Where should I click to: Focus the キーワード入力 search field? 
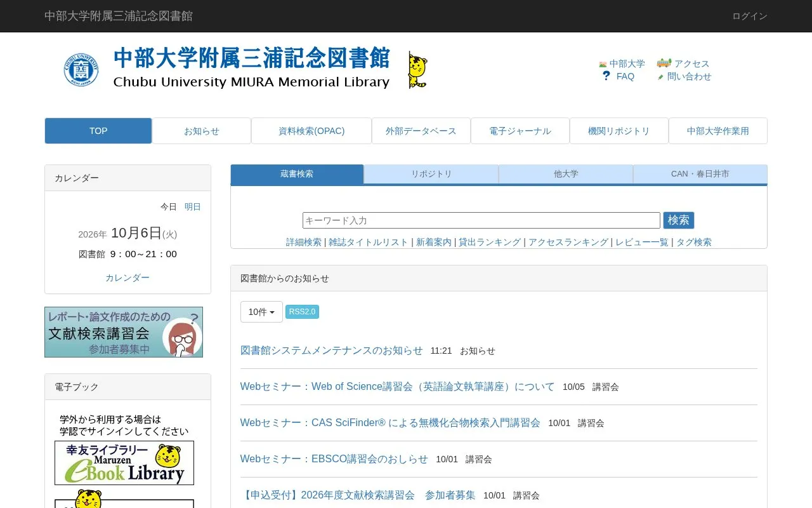pyautogui.click(x=481, y=220)
